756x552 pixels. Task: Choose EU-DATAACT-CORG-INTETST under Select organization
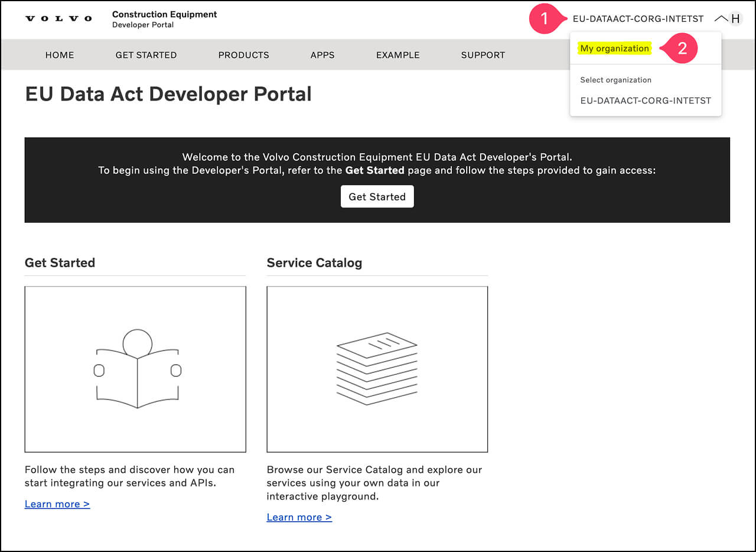click(x=646, y=100)
